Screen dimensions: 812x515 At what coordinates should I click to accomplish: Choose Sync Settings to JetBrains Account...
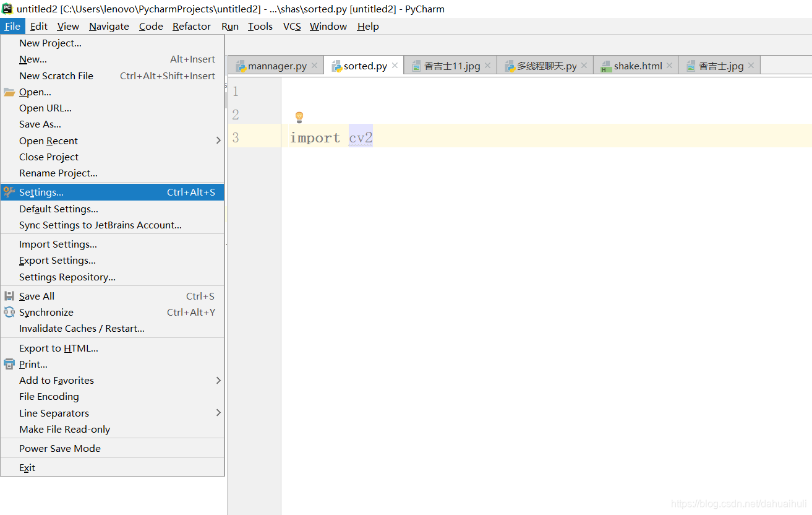point(112,225)
